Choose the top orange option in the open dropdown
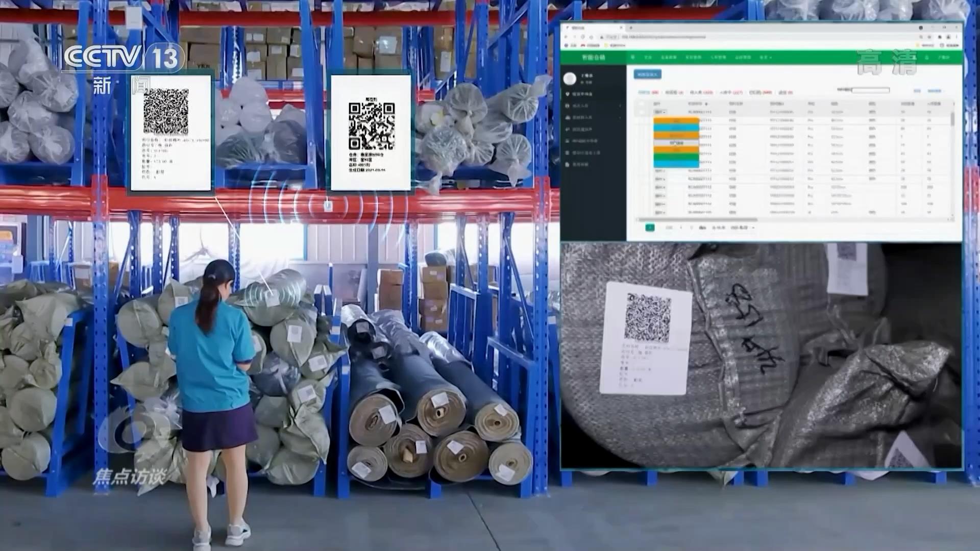This screenshot has width=980, height=551. pos(676,120)
